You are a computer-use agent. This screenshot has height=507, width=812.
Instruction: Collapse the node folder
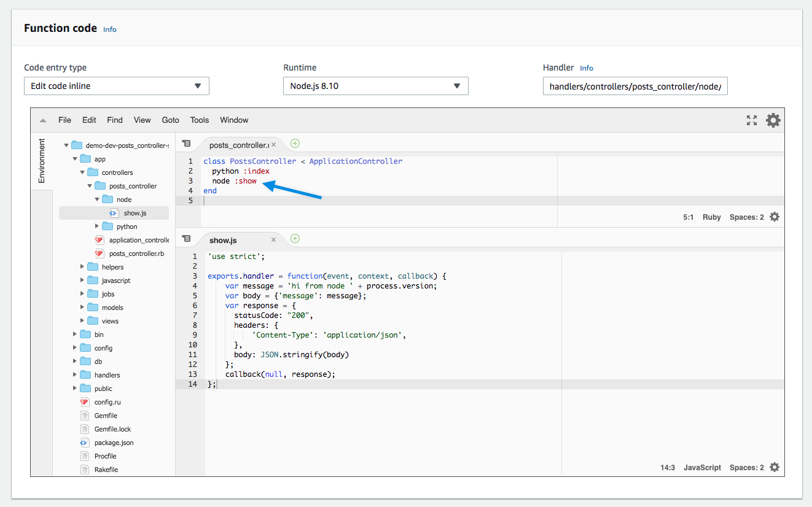pyautogui.click(x=96, y=199)
